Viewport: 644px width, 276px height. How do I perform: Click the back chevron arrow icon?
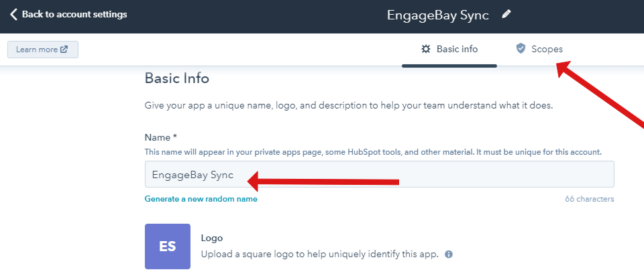click(x=13, y=15)
